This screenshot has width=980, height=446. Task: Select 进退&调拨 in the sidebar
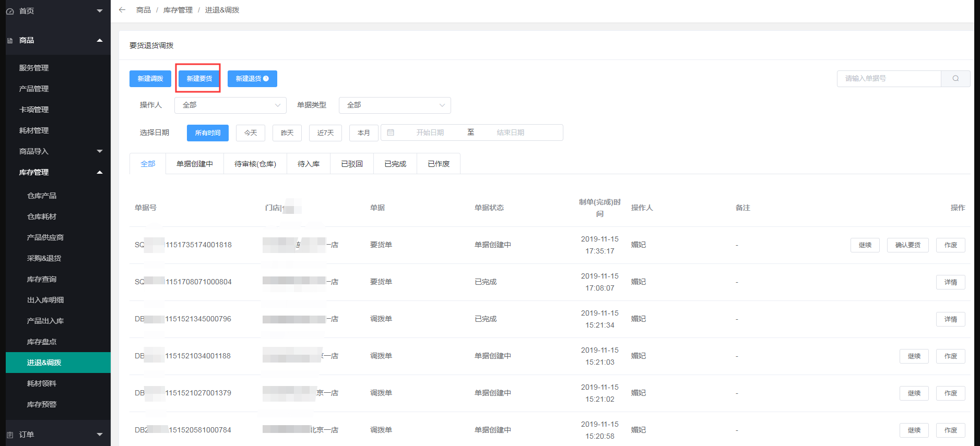coord(58,363)
